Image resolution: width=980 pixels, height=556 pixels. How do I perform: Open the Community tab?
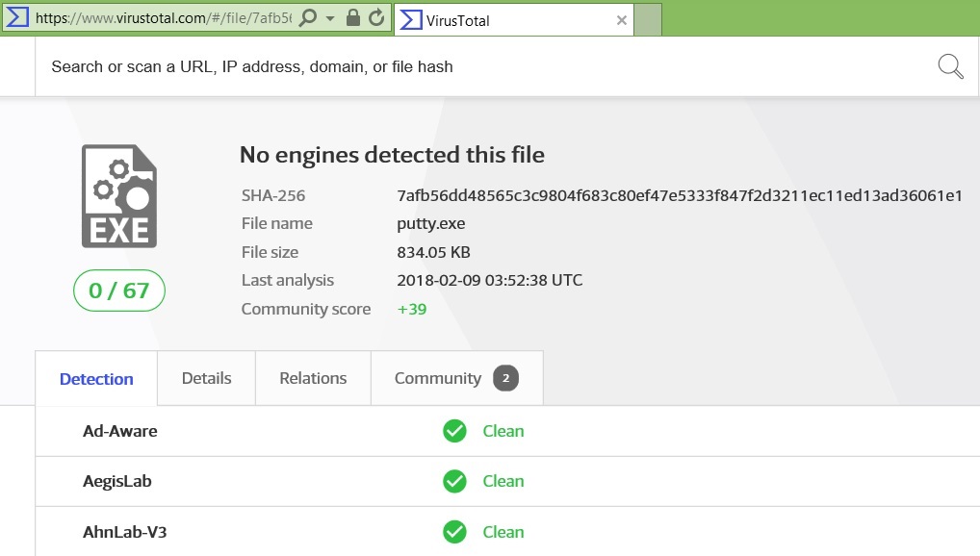click(x=457, y=378)
